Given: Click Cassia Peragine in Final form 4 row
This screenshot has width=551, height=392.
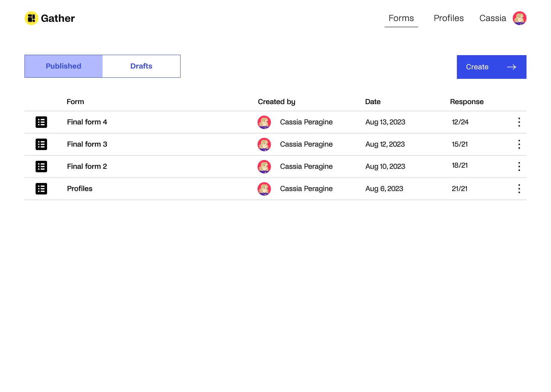Looking at the screenshot, I should (x=306, y=122).
